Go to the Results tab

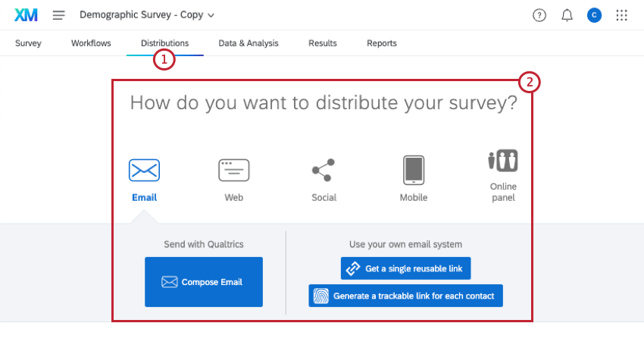[x=323, y=43]
